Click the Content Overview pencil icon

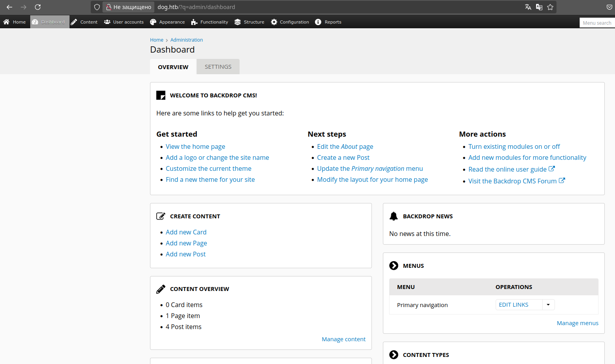(161, 289)
